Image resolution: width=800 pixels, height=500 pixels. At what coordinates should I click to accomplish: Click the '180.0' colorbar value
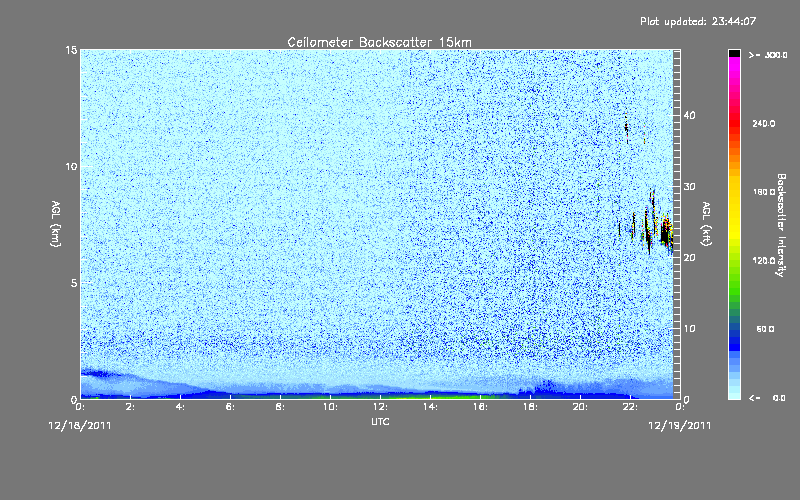[x=764, y=192]
